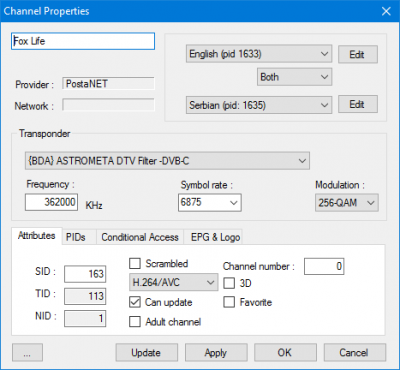Switch to the PIDs tab

pyautogui.click(x=76, y=237)
